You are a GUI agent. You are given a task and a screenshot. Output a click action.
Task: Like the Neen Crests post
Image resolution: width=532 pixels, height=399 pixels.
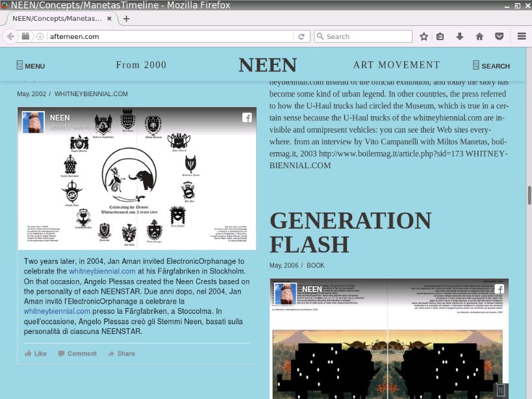(36, 354)
